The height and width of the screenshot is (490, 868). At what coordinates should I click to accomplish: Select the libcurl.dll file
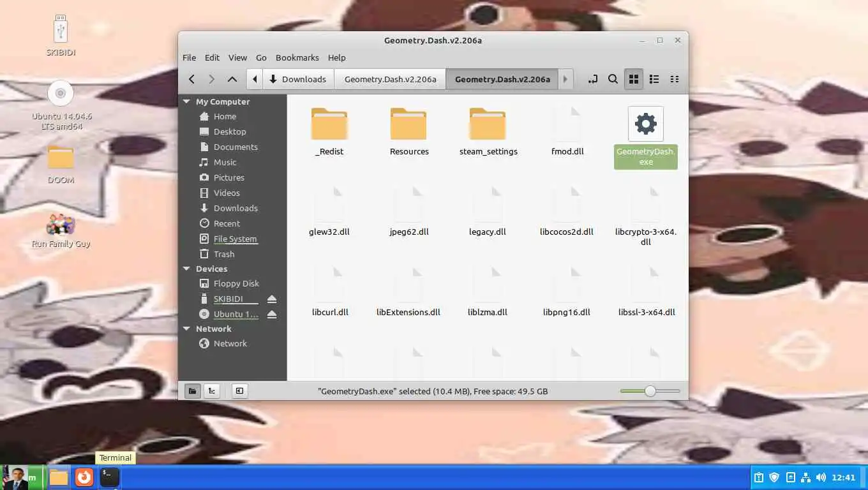pyautogui.click(x=330, y=293)
